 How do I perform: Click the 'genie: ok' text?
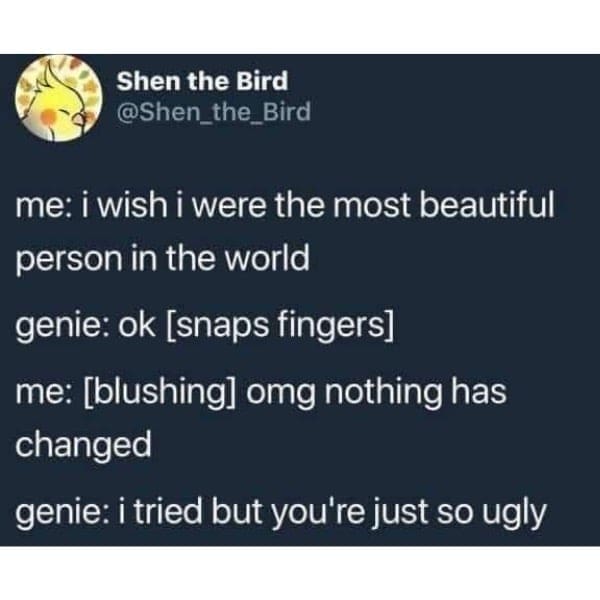coord(85,328)
